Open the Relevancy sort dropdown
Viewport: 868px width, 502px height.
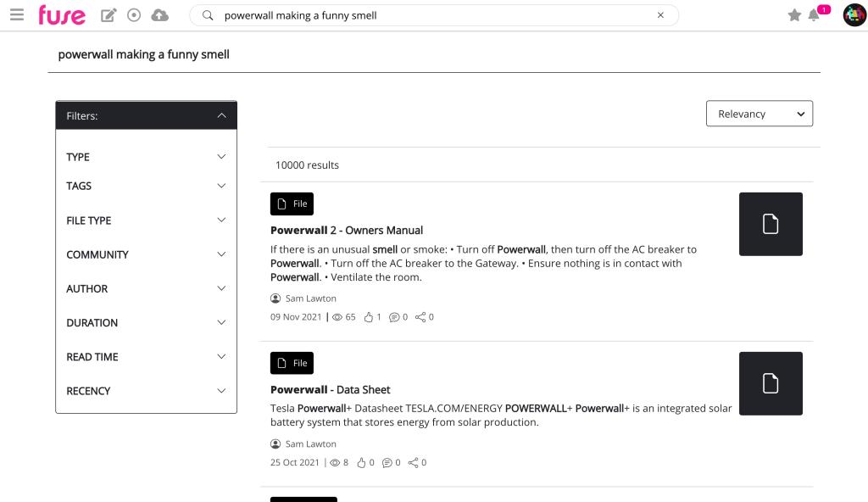point(759,114)
